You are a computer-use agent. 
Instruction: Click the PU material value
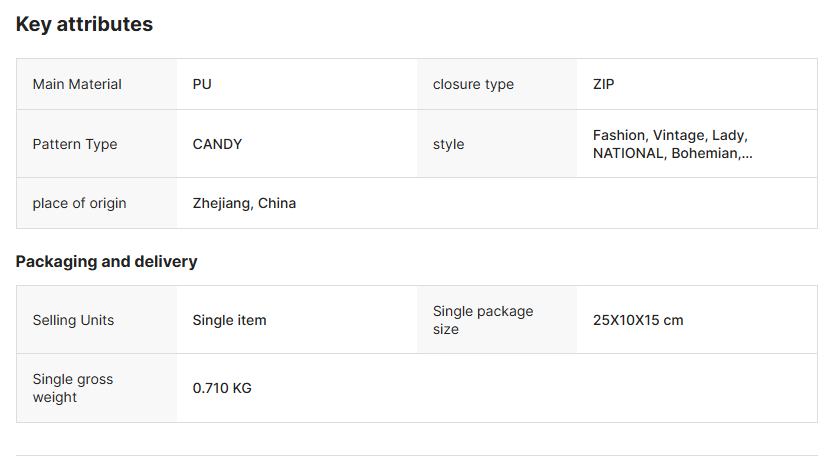click(202, 84)
